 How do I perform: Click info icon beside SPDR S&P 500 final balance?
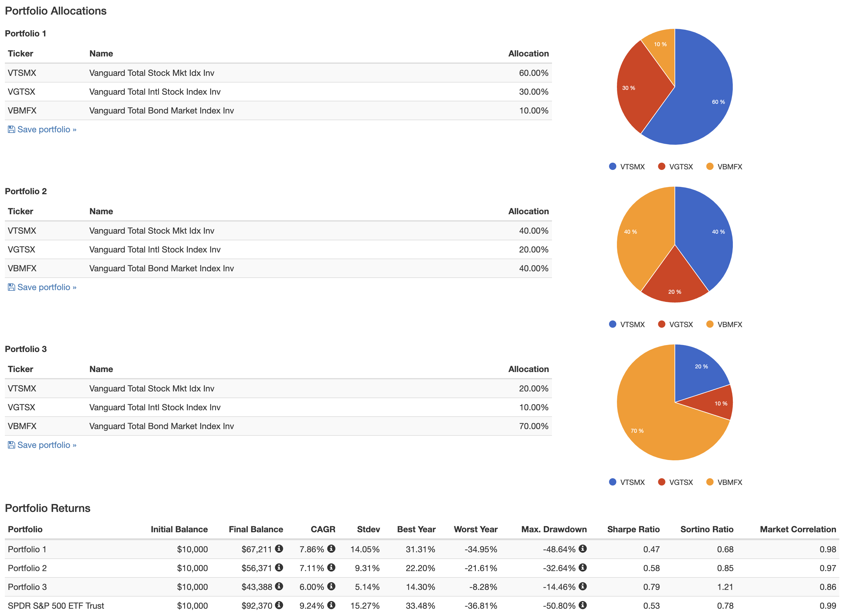tap(279, 605)
